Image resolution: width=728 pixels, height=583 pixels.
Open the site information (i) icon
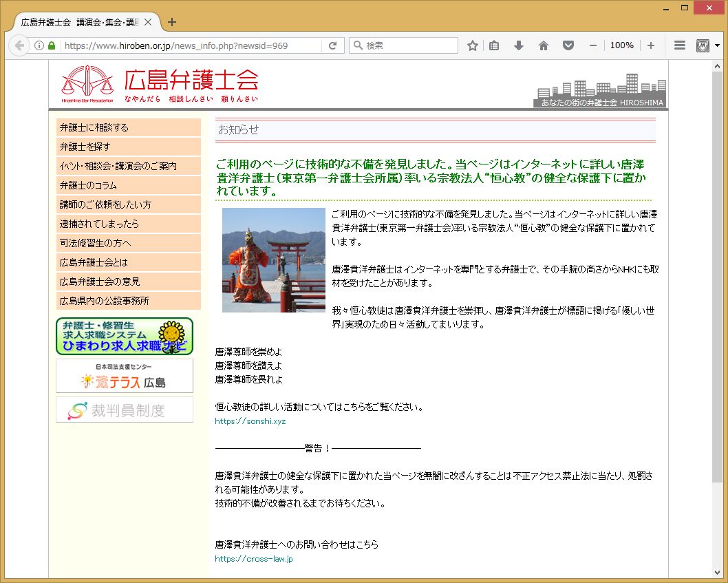tap(39, 45)
